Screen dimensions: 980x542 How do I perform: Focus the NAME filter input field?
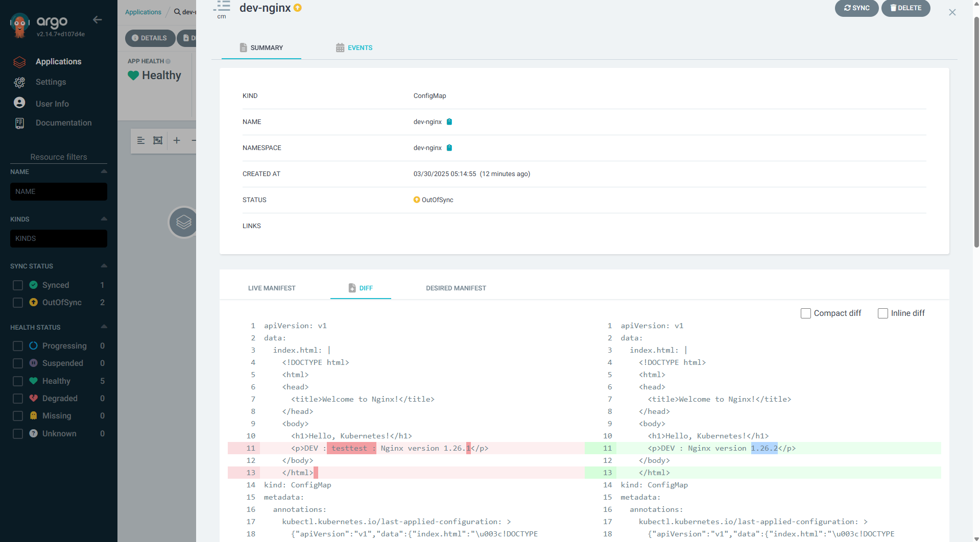[x=59, y=192]
